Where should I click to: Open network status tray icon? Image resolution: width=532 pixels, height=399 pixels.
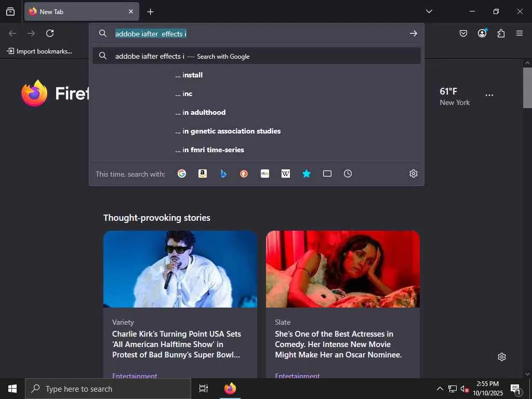453,389
